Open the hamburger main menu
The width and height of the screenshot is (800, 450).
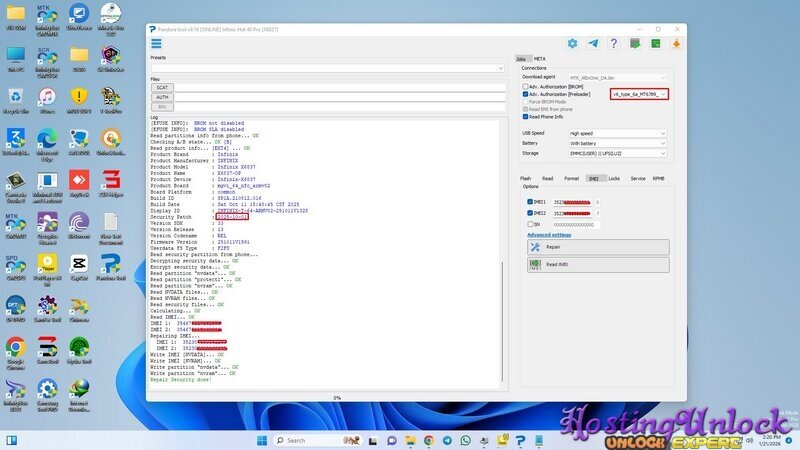coord(156,43)
